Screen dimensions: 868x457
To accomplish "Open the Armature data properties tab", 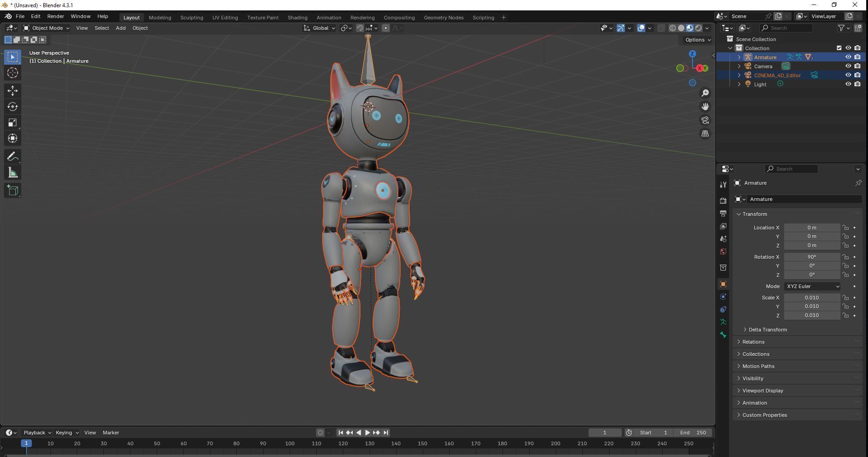I will point(723,322).
